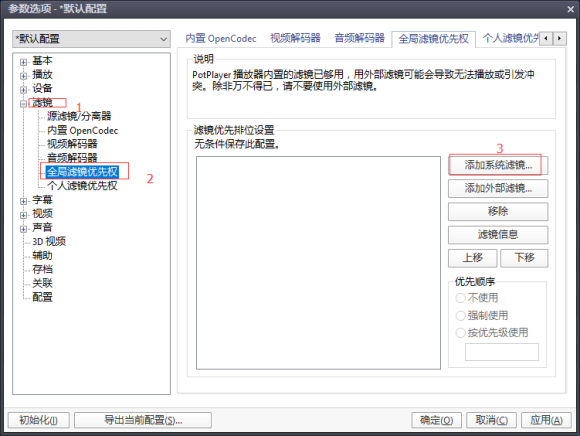580x436 pixels.
Task: Open 视频解码器 in the tree
Action: coord(72,144)
